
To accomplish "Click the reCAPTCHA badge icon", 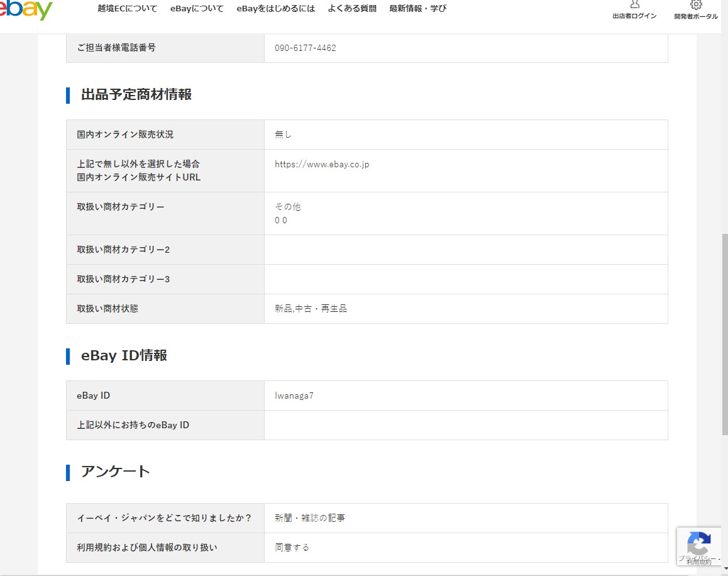I will [x=698, y=542].
